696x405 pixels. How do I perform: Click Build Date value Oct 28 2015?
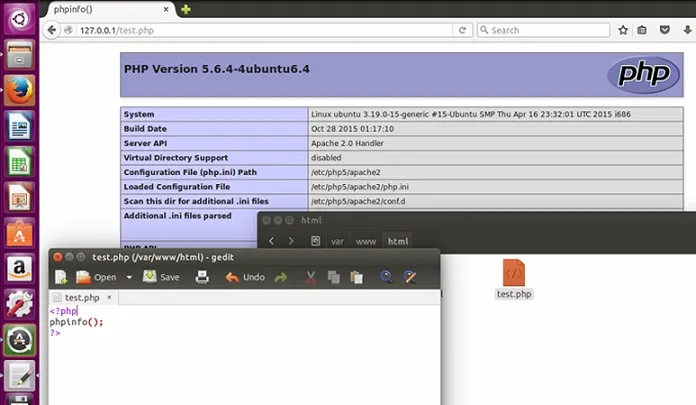(x=352, y=129)
